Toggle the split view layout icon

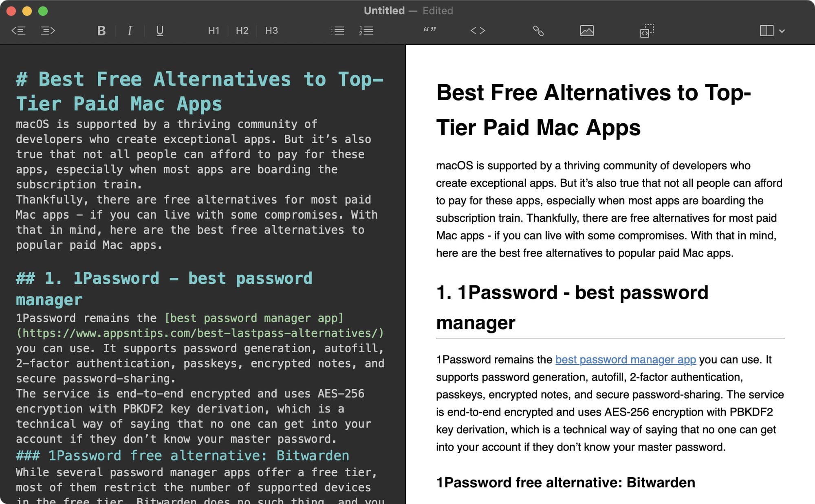point(767,31)
